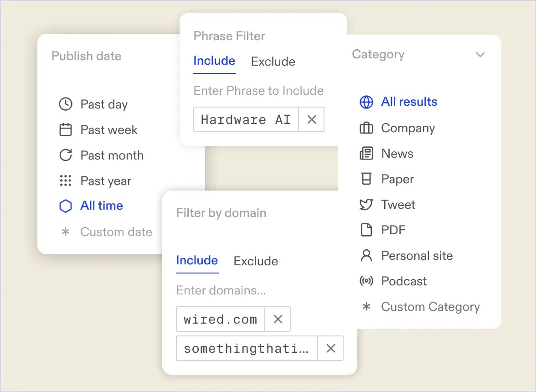
Task: Click the refresh icon for Past month
Action: [x=66, y=155]
